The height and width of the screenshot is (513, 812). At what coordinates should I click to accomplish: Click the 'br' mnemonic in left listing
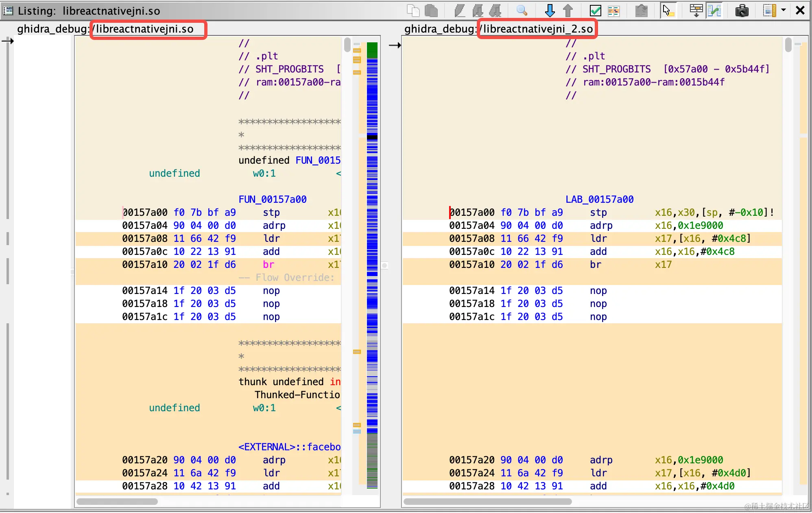point(268,265)
